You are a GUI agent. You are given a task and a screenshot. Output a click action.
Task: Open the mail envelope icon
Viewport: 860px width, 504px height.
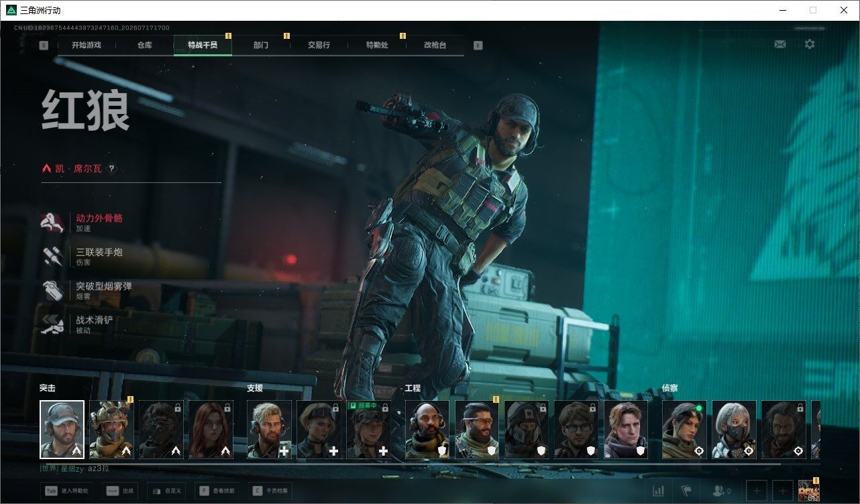point(780,44)
